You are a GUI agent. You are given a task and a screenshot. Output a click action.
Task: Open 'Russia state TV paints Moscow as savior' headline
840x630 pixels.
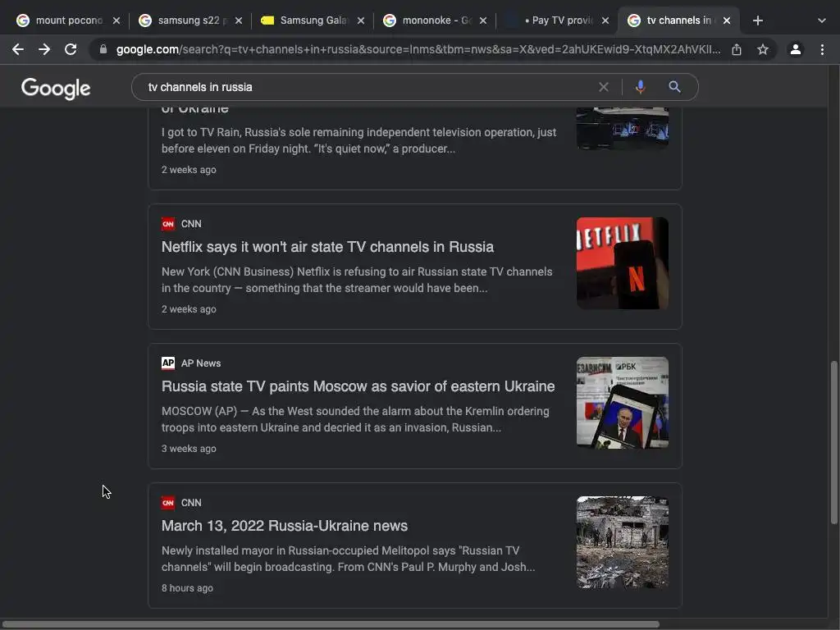(358, 386)
